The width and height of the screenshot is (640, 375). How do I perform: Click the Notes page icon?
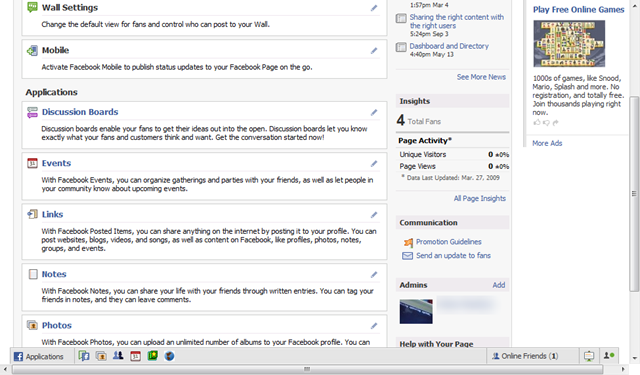click(33, 274)
